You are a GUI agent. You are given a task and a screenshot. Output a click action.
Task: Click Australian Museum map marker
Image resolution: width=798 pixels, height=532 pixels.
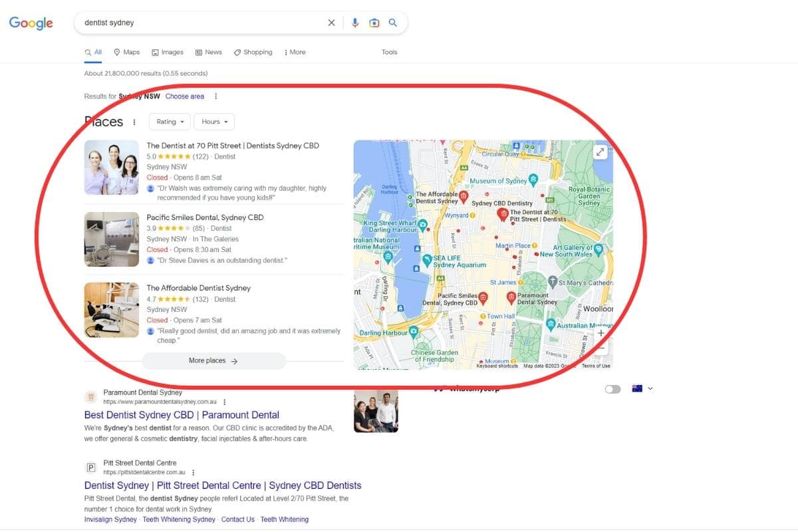click(551, 325)
